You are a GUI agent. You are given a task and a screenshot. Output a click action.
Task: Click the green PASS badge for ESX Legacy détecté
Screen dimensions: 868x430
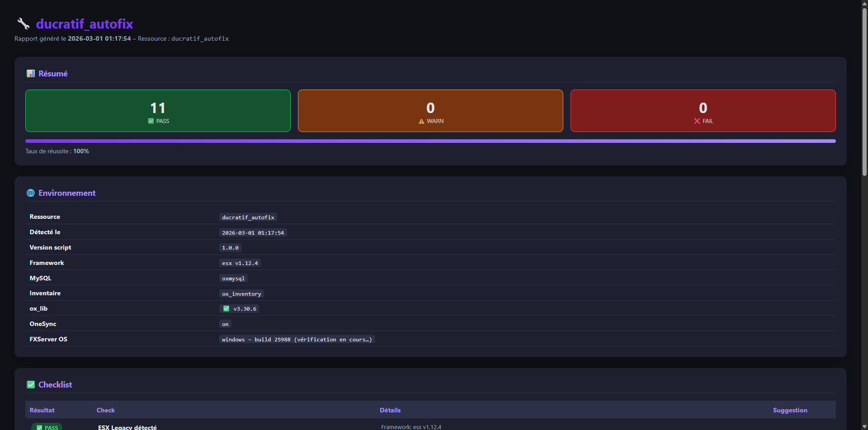(x=47, y=426)
